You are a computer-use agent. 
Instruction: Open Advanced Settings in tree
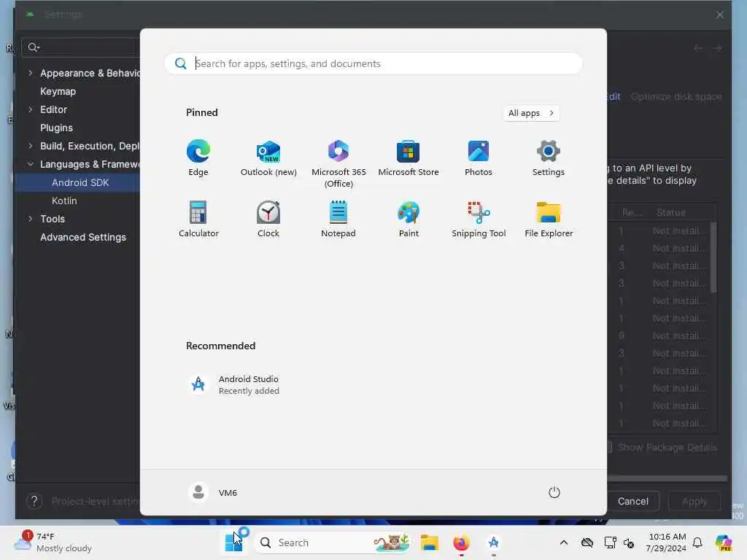tap(83, 237)
